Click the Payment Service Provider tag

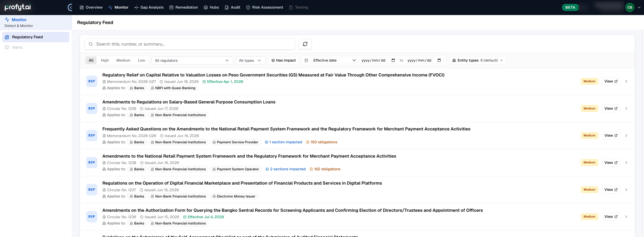coord(235,142)
